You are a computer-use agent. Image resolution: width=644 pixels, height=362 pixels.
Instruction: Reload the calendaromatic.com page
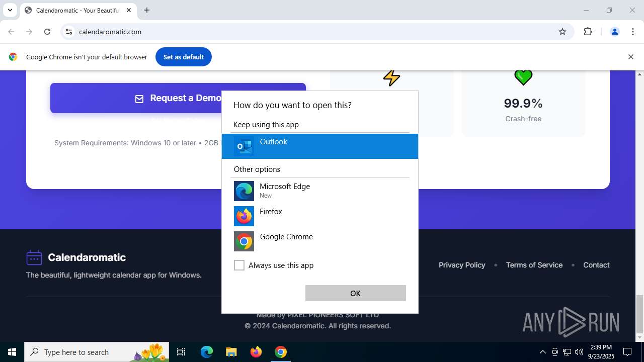click(x=47, y=32)
